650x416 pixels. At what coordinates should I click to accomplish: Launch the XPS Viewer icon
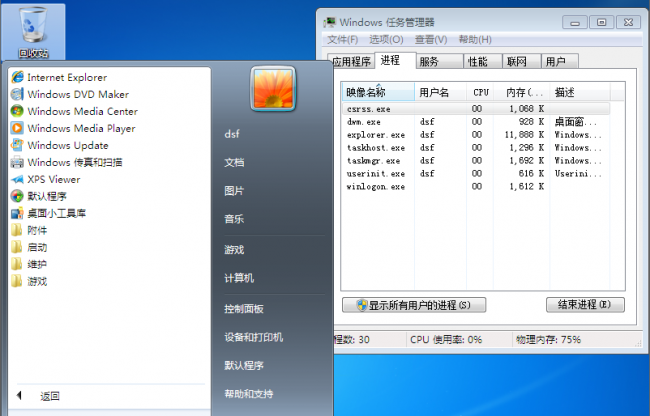[17, 179]
